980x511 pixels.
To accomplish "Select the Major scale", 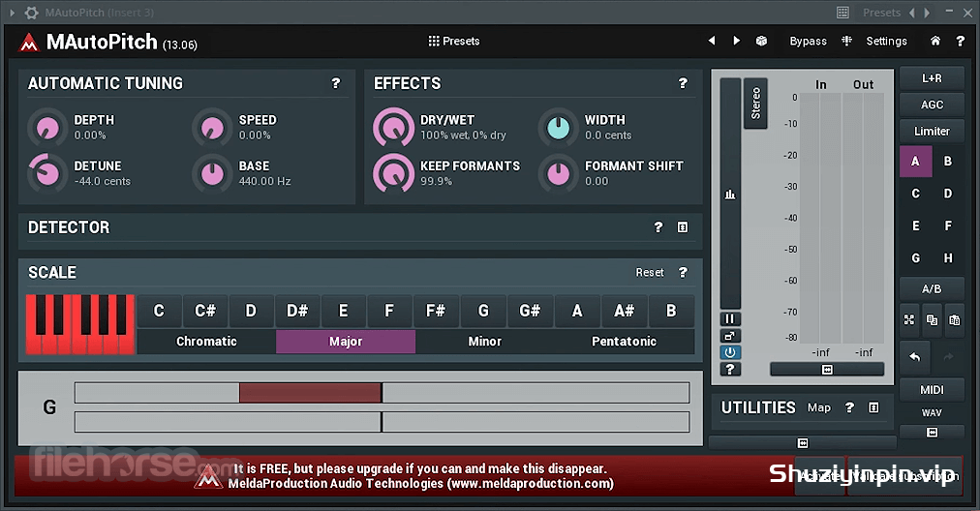I will tap(346, 342).
